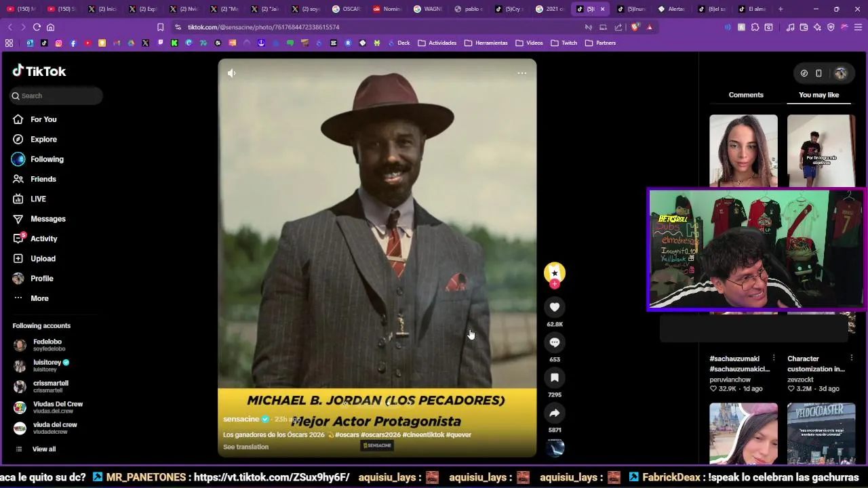This screenshot has height=488, width=868.
Task: Go to browser home page
Action: (50, 27)
